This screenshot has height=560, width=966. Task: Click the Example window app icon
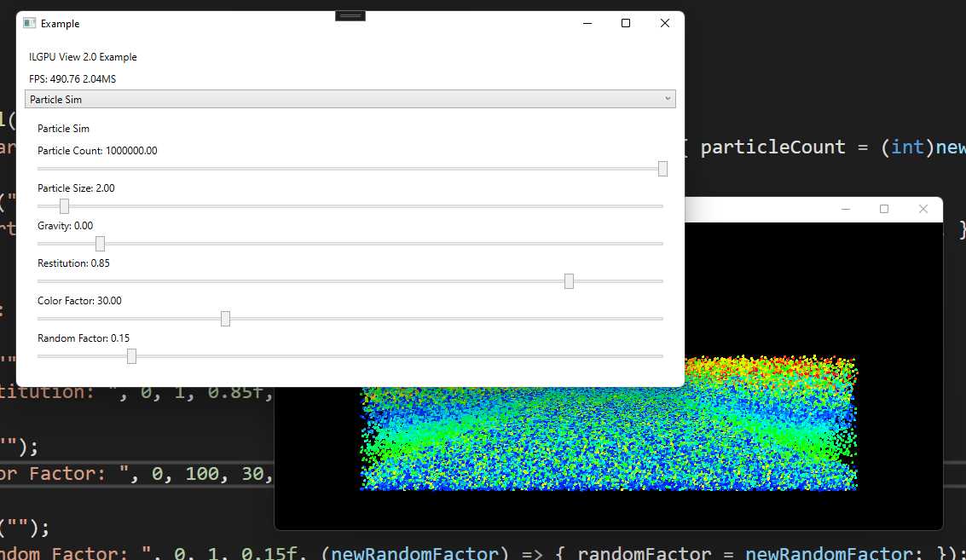pos(30,23)
